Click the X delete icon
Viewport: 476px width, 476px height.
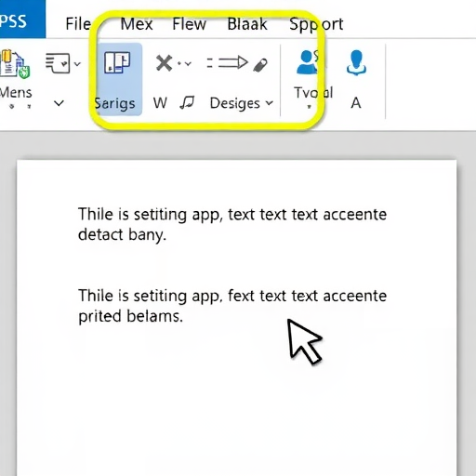tap(164, 63)
